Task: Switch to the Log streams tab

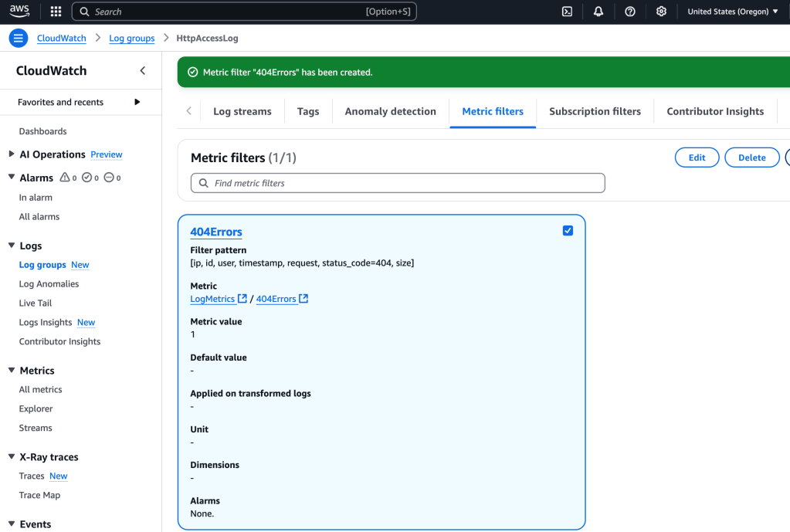Action: click(x=242, y=111)
